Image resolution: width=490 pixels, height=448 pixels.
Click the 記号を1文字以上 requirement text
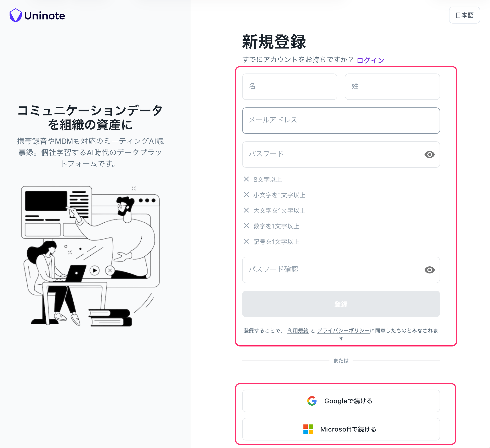click(x=276, y=242)
